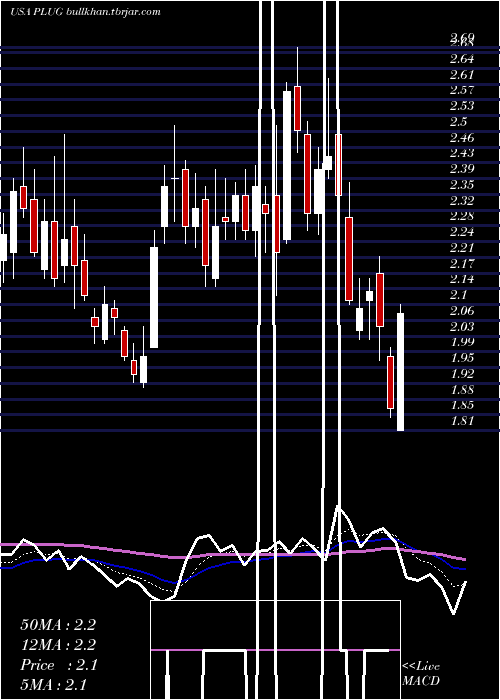
Task: Click the 12MA : 2.2 indicator text
Action: pyautogui.click(x=58, y=645)
